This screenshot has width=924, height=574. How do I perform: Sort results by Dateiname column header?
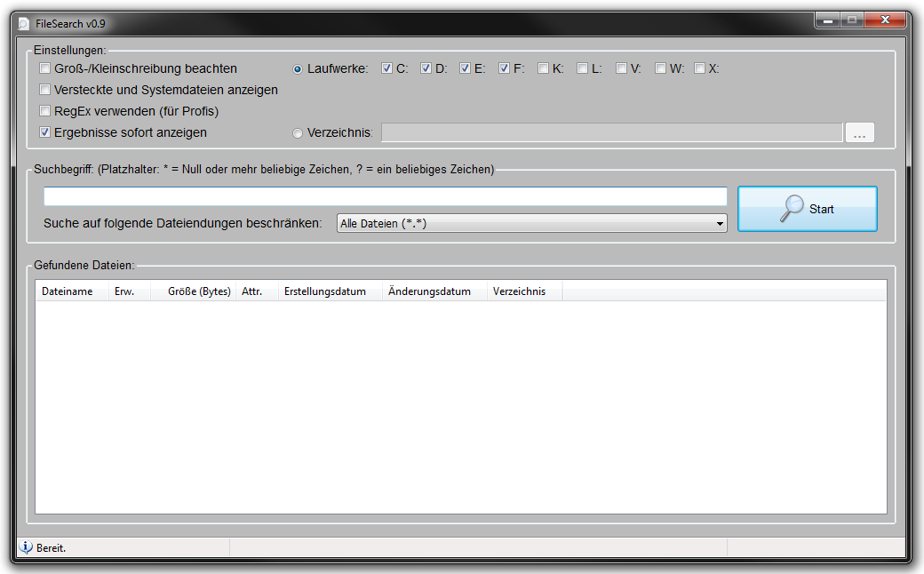click(x=68, y=291)
